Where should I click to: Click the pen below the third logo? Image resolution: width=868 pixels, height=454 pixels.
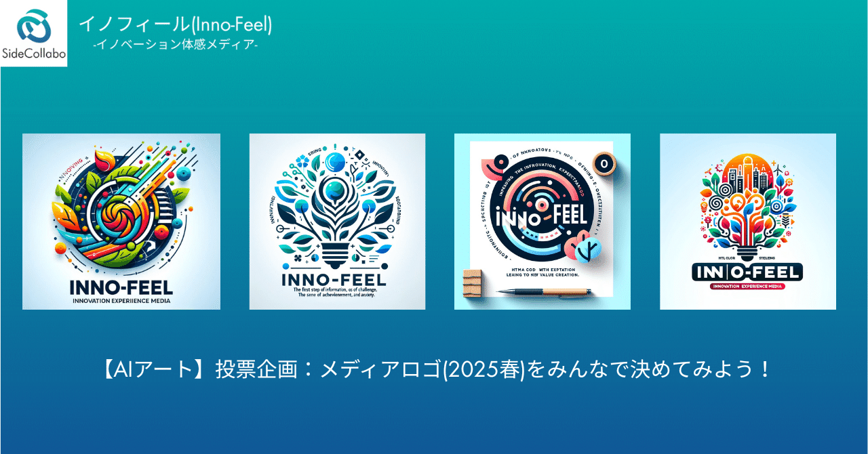tap(542, 291)
